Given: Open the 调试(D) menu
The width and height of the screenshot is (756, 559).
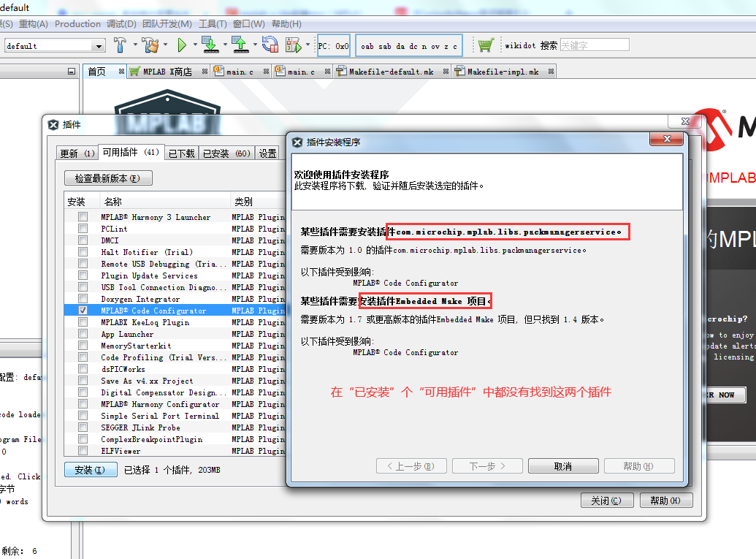Looking at the screenshot, I should [121, 23].
